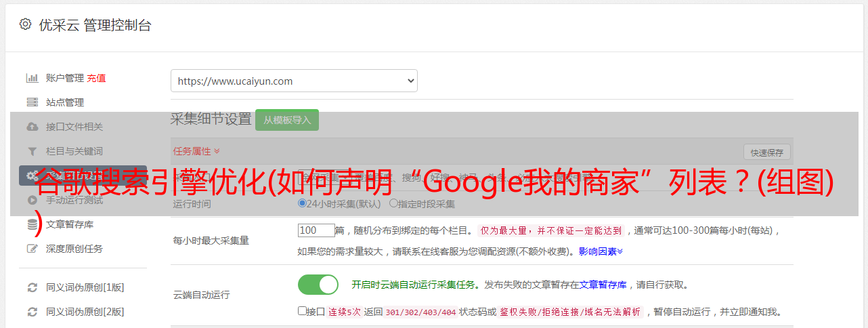
Task: Click the hourly max input showing 100
Action: [316, 230]
